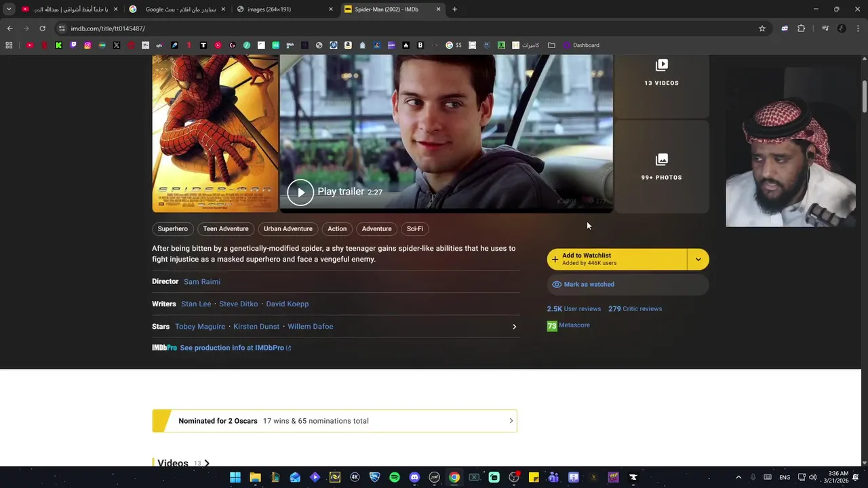
Task: Select the Adventure genre chip
Action: 376,229
